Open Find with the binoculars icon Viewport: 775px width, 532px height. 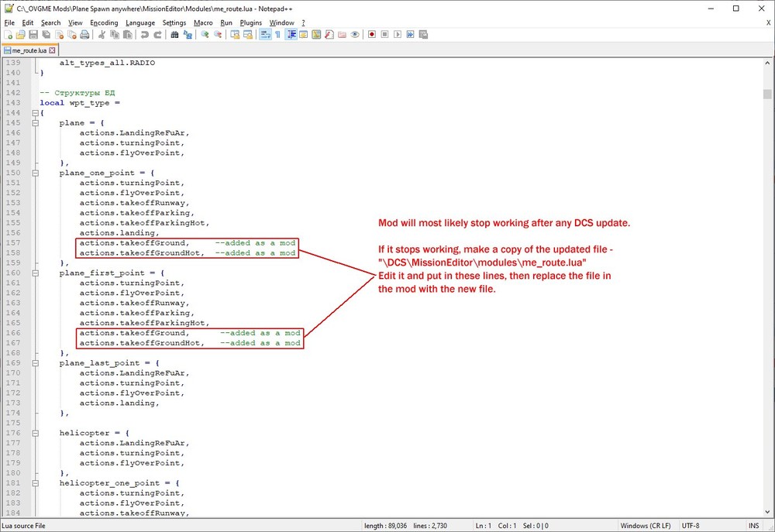click(175, 35)
